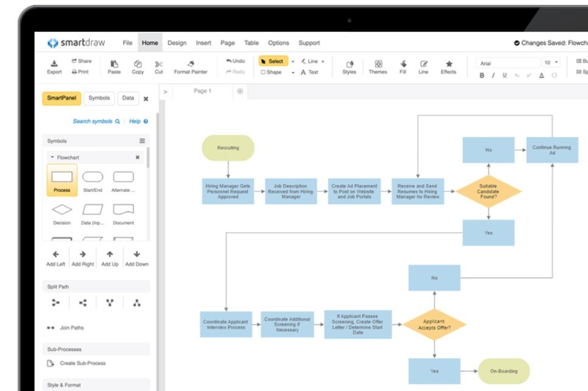This screenshot has height=391, width=588.
Task: Click the Search symbols link
Action: point(96,121)
